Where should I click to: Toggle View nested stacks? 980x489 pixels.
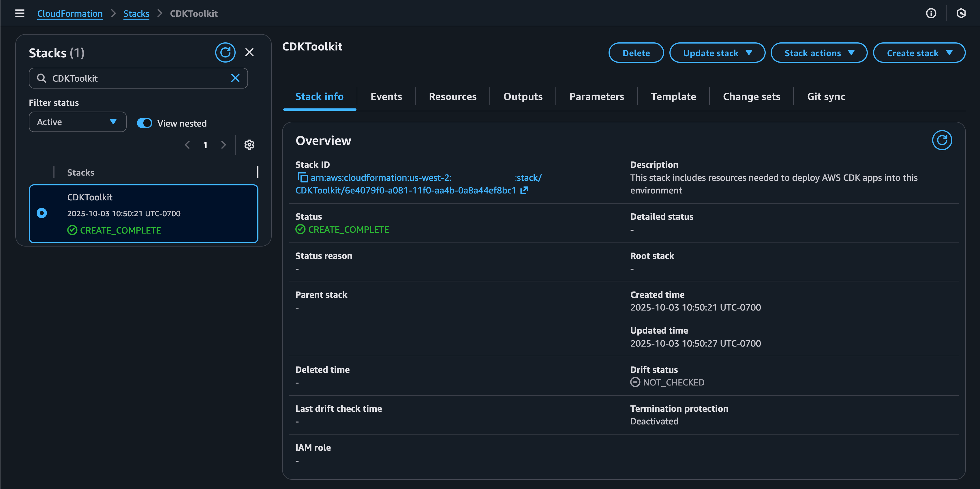(x=144, y=123)
